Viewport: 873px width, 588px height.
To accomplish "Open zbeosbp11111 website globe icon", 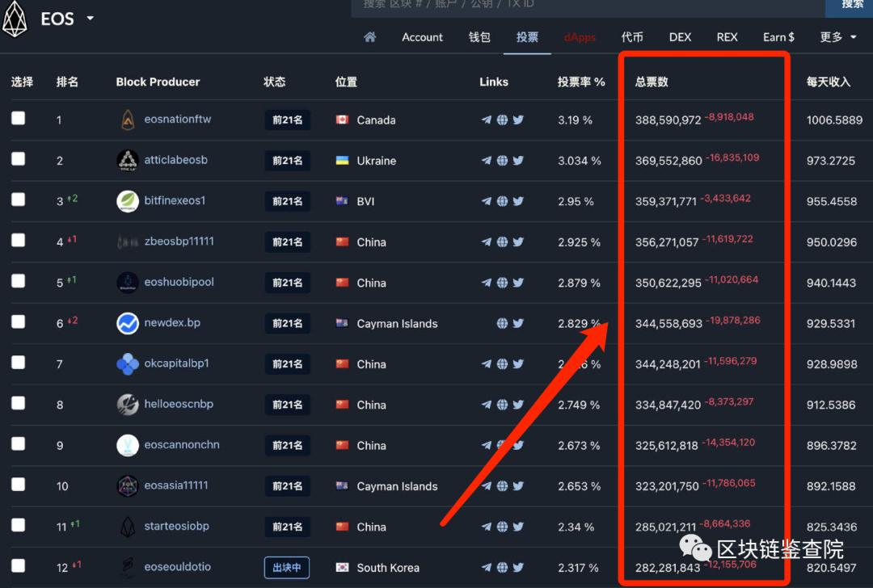I will click(x=502, y=241).
